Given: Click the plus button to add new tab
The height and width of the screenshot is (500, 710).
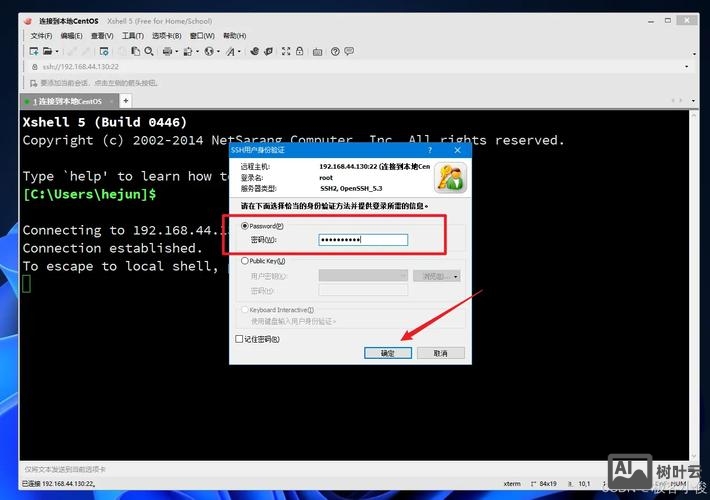Looking at the screenshot, I should [x=126, y=101].
